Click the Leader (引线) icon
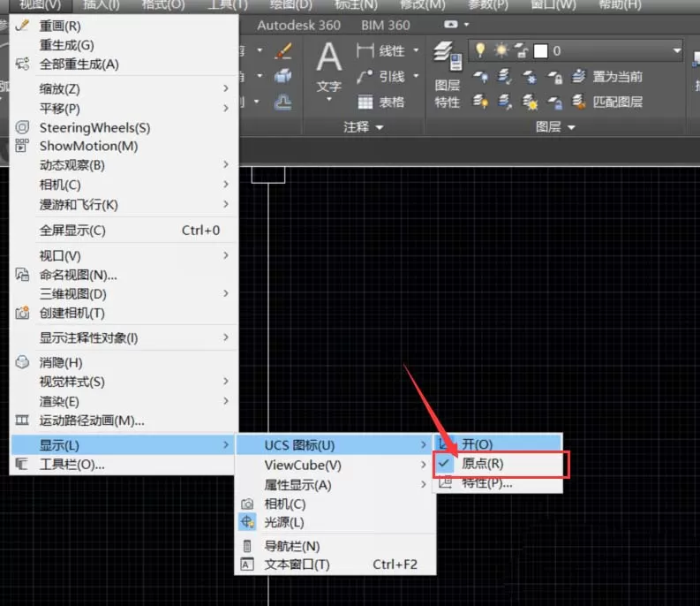The image size is (700, 606). [365, 77]
